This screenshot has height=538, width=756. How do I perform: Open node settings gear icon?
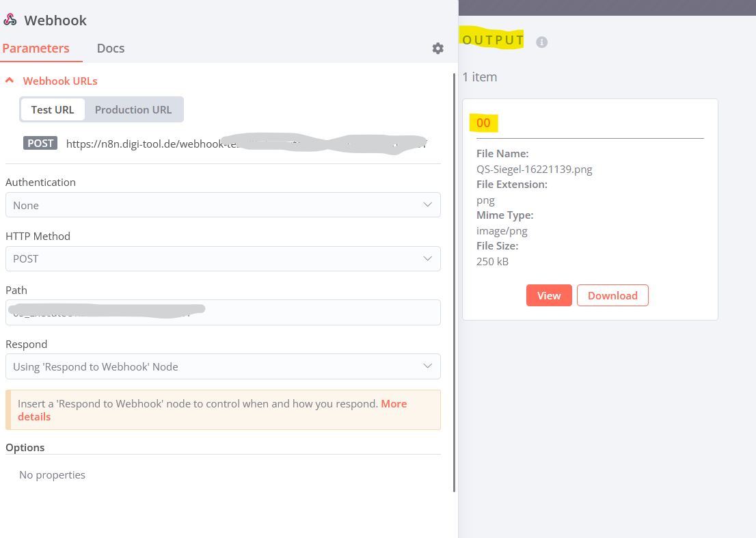[437, 49]
